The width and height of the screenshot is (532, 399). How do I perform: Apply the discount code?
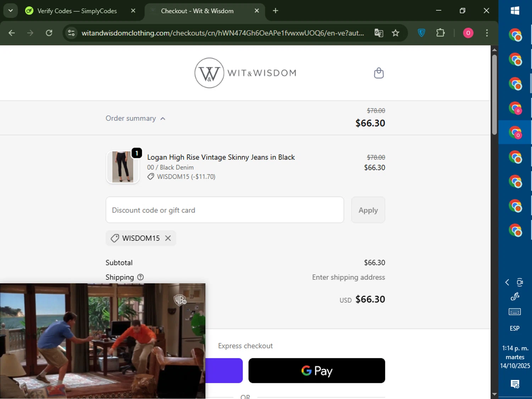pyautogui.click(x=368, y=210)
